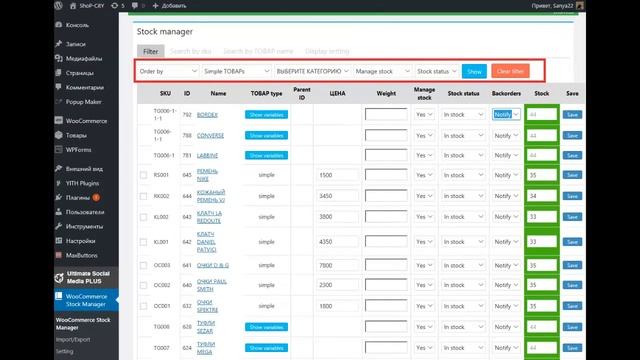Image resolution: width=640 pixels, height=360 pixels.
Task: Switch to Display setting tab
Action: coord(327,51)
